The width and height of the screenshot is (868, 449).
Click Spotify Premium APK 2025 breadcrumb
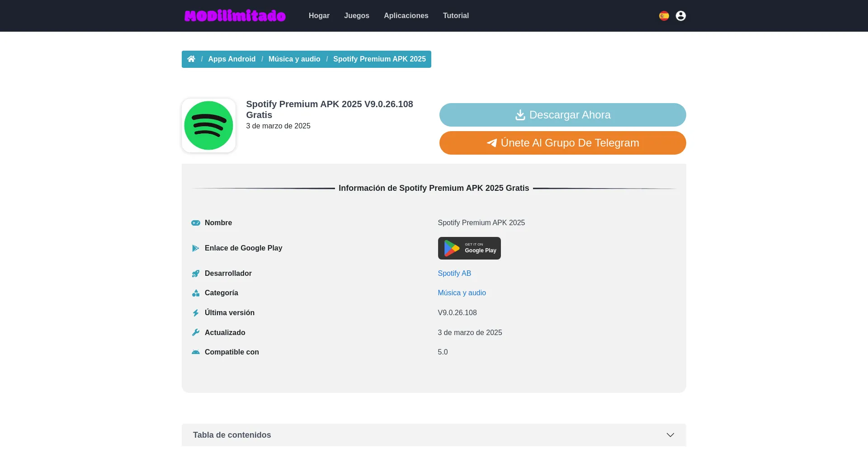coord(379,59)
